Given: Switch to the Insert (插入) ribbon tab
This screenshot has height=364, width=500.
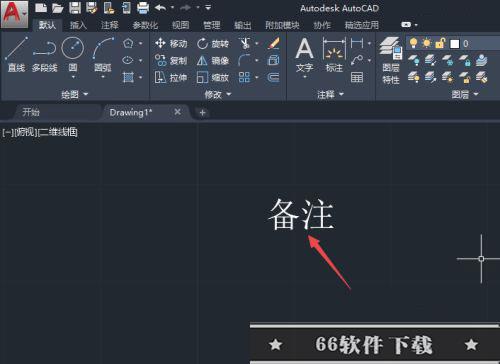Looking at the screenshot, I should (x=78, y=25).
